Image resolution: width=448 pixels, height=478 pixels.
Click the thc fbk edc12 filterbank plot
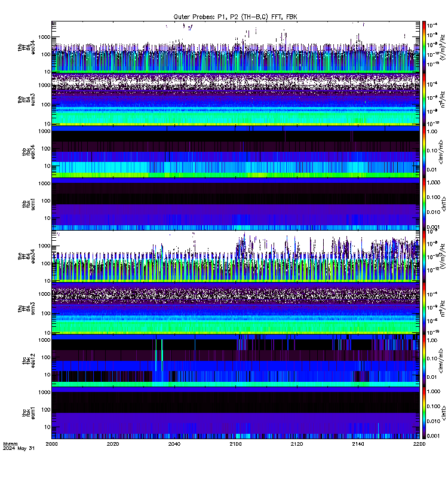[235, 361]
